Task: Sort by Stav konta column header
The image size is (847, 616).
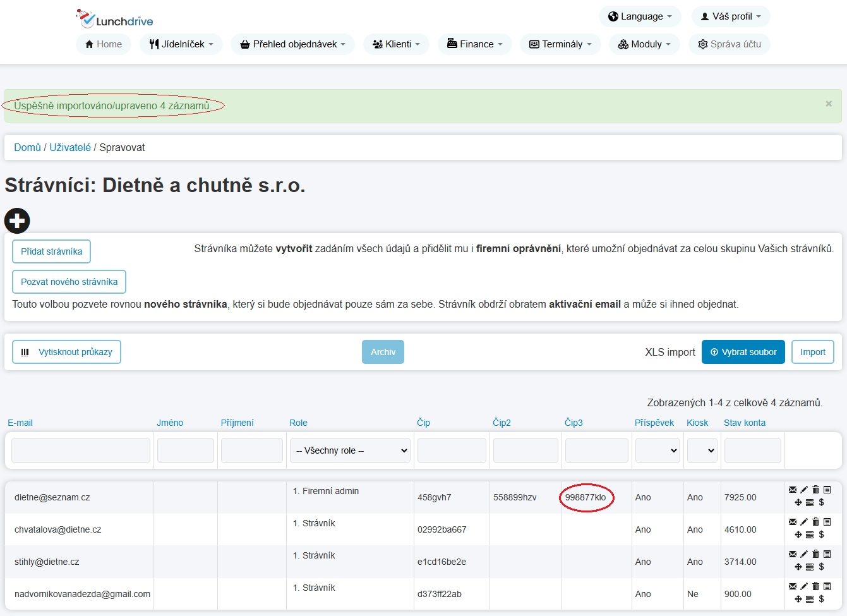Action: 745,423
